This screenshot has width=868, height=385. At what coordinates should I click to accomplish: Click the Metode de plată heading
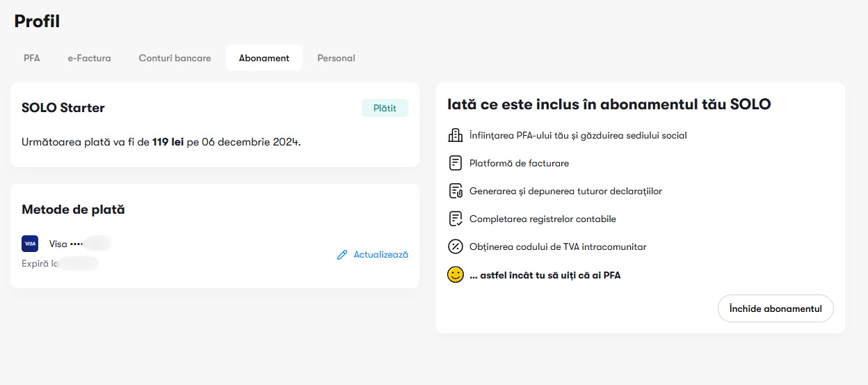[73, 210]
